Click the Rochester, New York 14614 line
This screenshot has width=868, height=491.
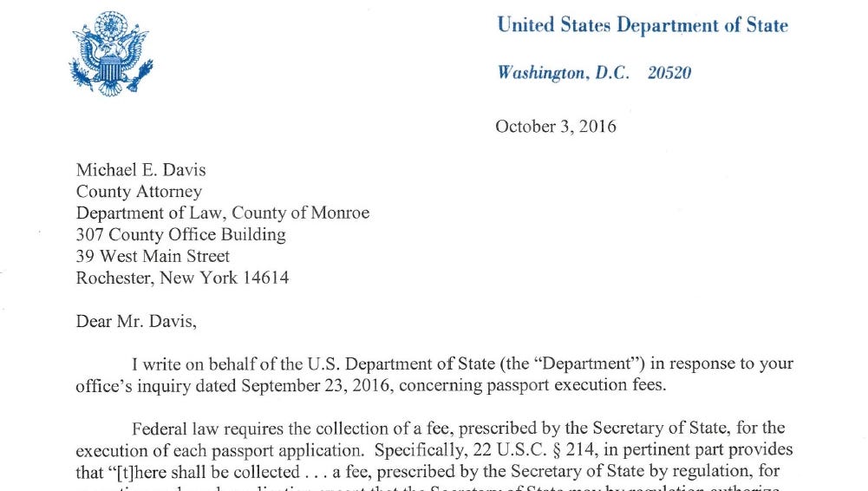[x=183, y=278]
